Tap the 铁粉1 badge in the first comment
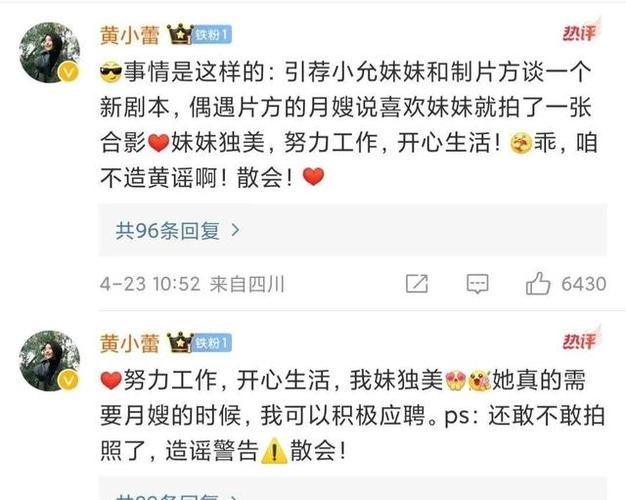 212,35
